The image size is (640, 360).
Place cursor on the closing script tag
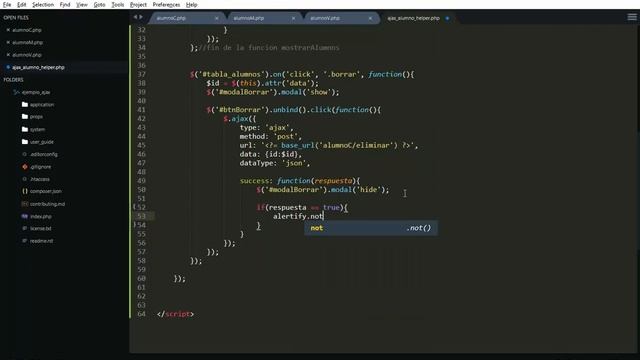(x=176, y=314)
